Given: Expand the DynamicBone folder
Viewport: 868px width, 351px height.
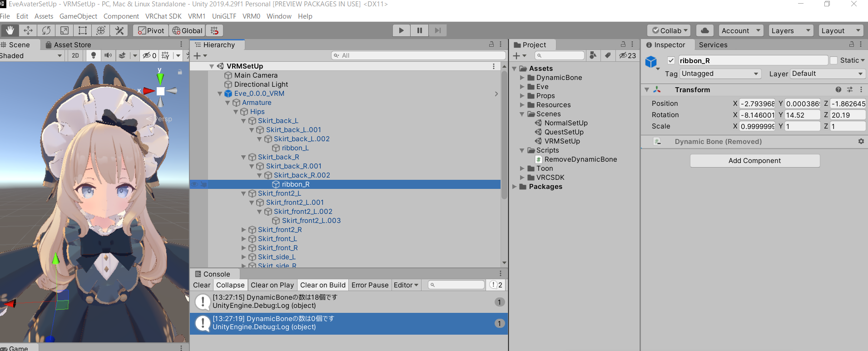Looking at the screenshot, I should click(x=522, y=78).
